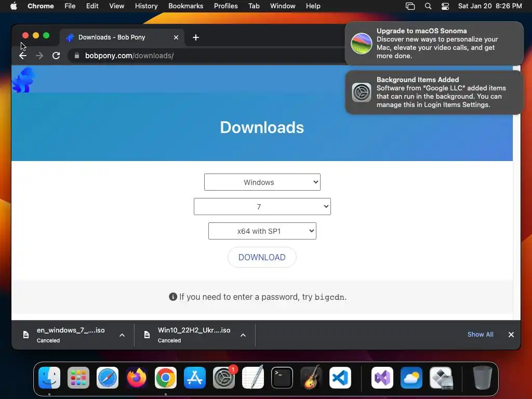
Task: Click the en_windows_7 iso file icon
Action: click(x=26, y=335)
